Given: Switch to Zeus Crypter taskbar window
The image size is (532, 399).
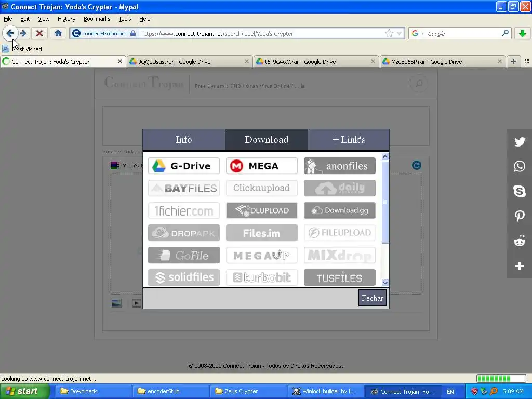Looking at the screenshot, I should pyautogui.click(x=249, y=391).
